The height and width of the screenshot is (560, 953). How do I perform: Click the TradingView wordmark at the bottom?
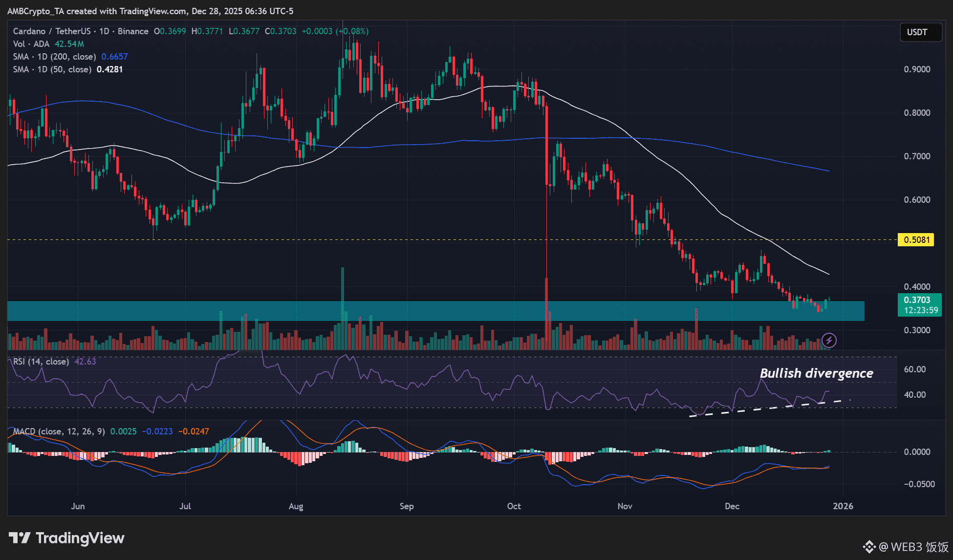pyautogui.click(x=80, y=538)
